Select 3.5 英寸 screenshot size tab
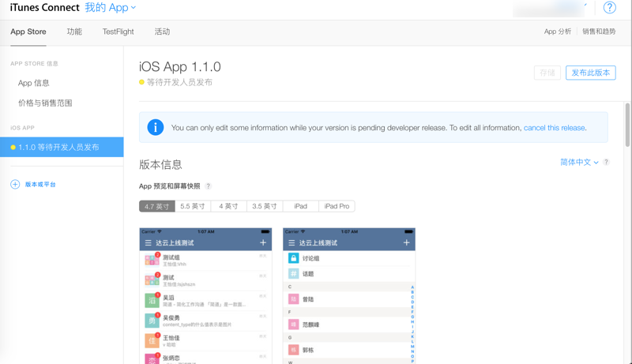 [265, 206]
